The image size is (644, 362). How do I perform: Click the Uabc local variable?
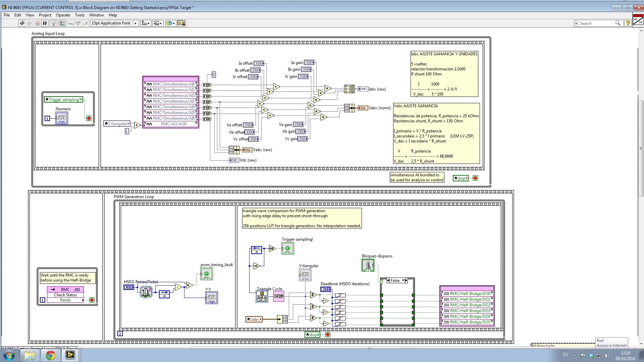(254, 319)
